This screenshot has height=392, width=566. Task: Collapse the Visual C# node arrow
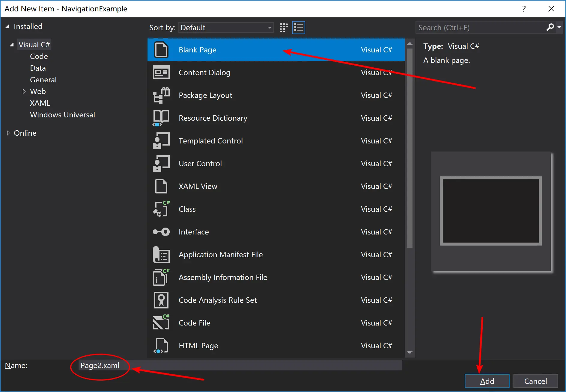pyautogui.click(x=12, y=45)
